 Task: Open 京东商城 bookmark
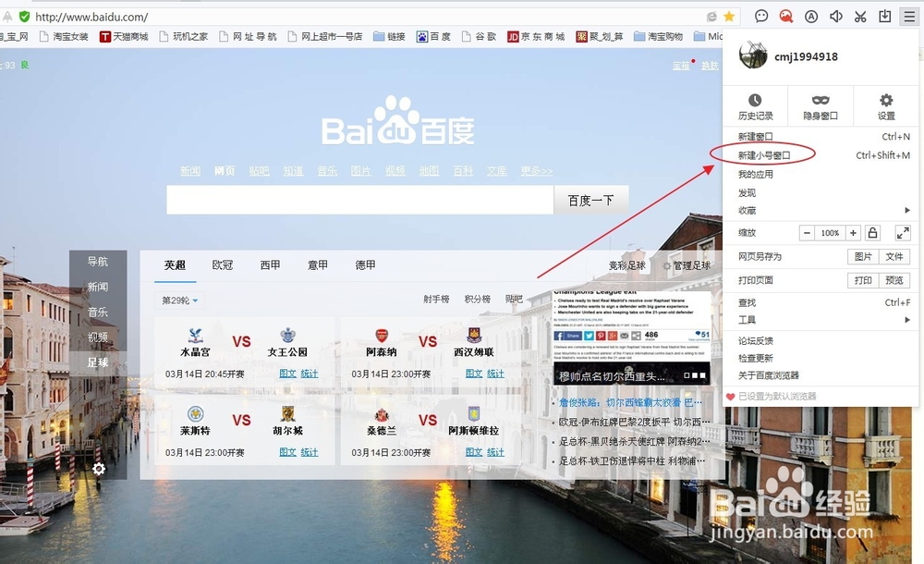[x=536, y=37]
